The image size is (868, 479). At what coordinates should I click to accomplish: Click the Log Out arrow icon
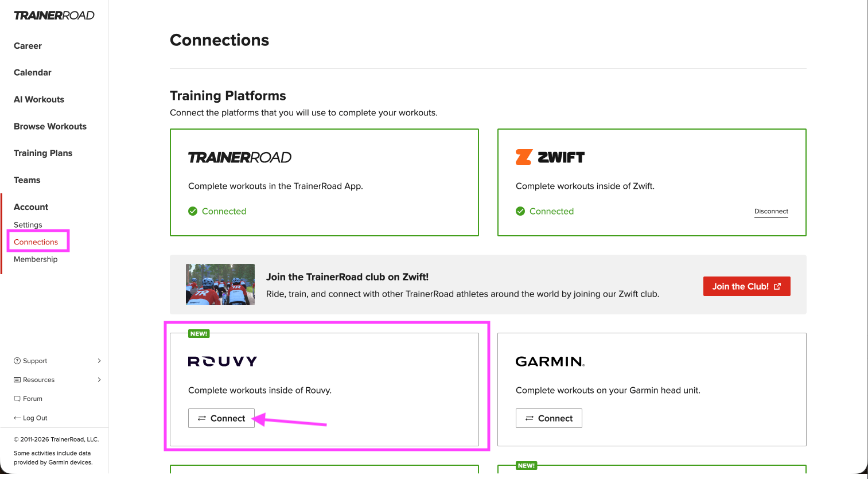[x=17, y=418]
